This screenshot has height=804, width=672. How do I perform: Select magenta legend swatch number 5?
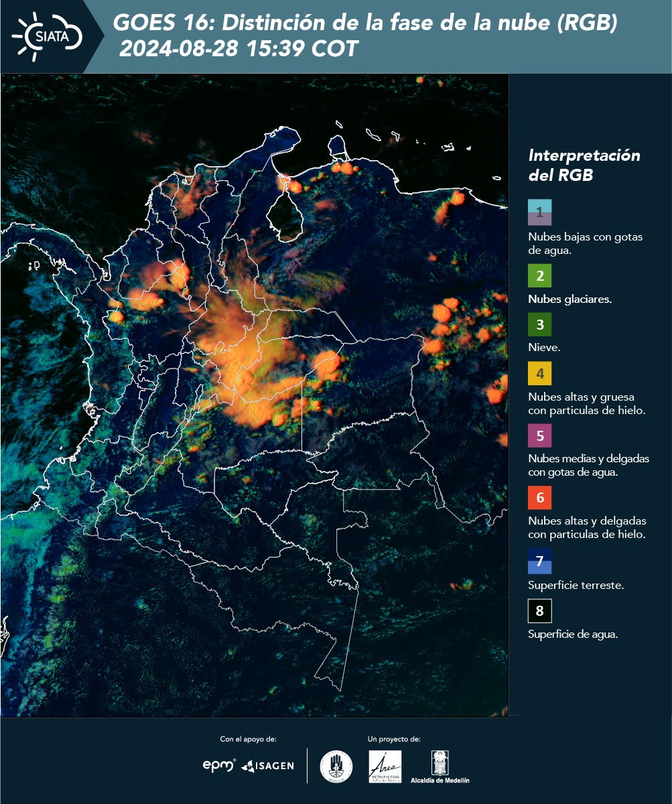tap(539, 436)
